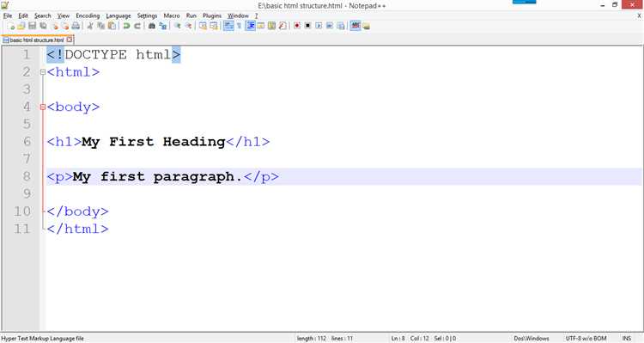This screenshot has height=343, width=644.
Task: Toggle synchronized vertical scrolling
Action: click(203, 26)
